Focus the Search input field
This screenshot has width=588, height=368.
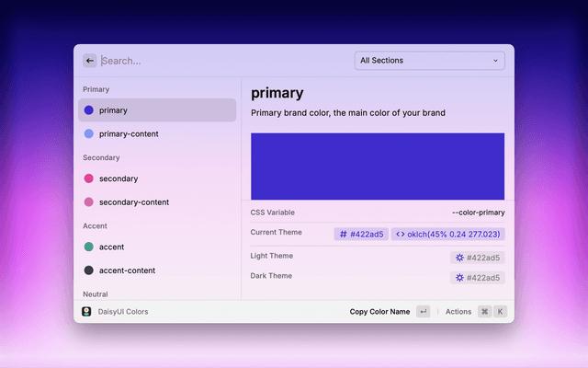pyautogui.click(x=220, y=61)
